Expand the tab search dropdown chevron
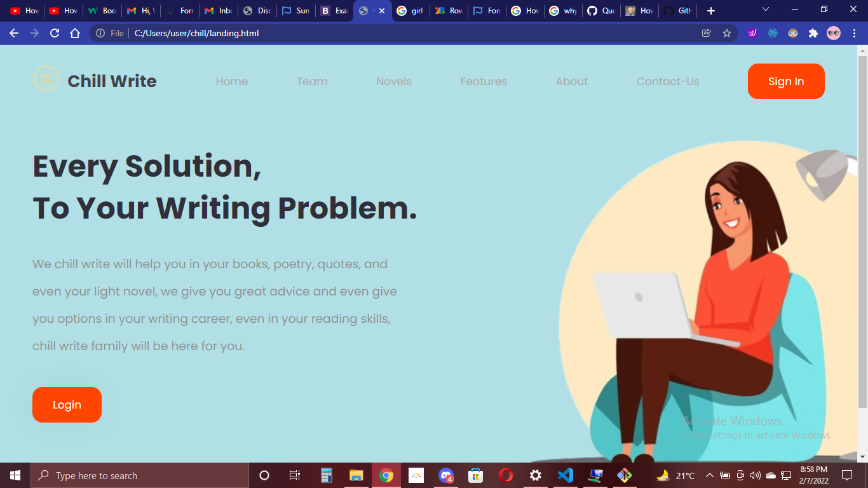 pyautogui.click(x=765, y=10)
